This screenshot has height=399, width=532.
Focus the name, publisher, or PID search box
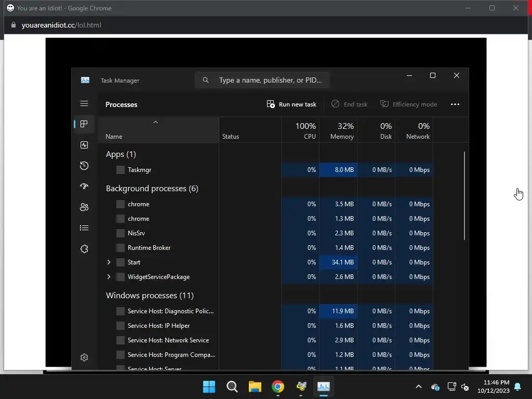point(262,80)
